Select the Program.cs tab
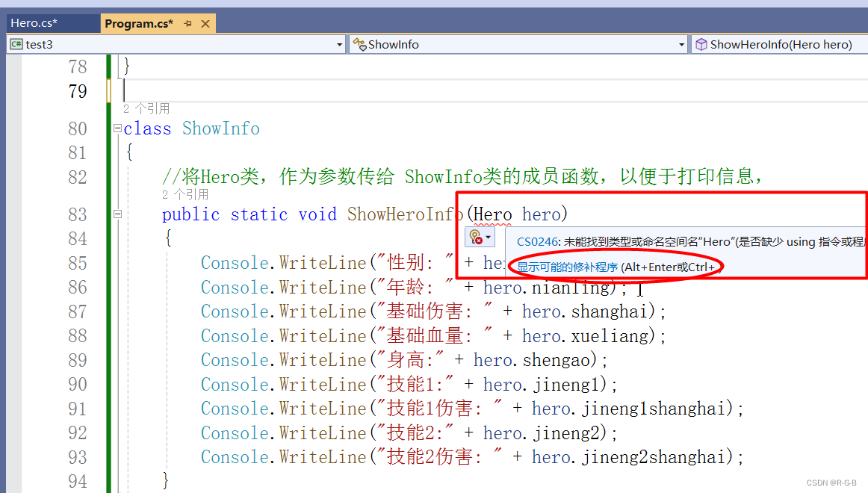Viewport: 868px width, 493px height. click(138, 24)
